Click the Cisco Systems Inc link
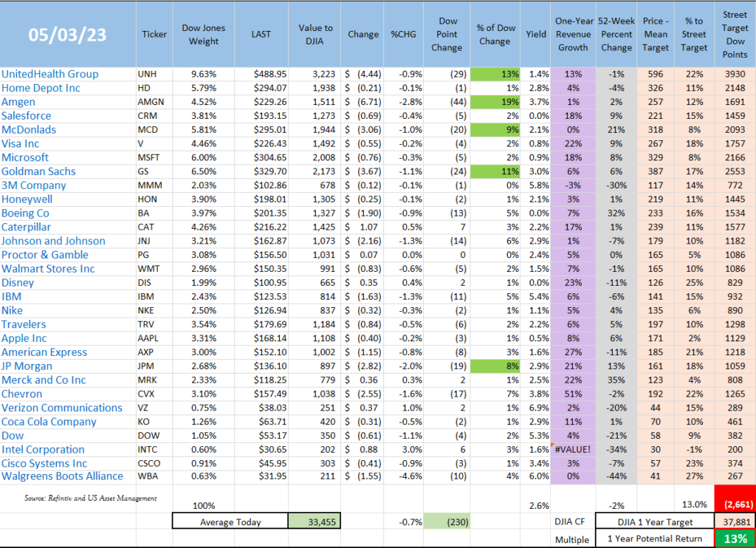Screen dimensions: 756x548 (44, 464)
